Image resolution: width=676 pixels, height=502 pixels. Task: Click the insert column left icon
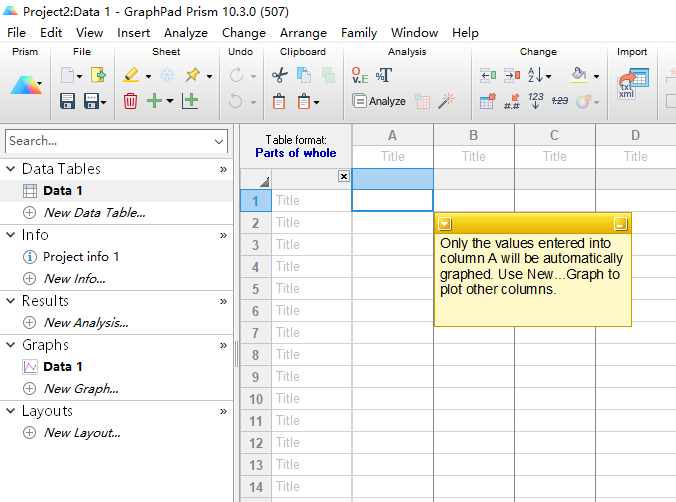click(x=488, y=75)
